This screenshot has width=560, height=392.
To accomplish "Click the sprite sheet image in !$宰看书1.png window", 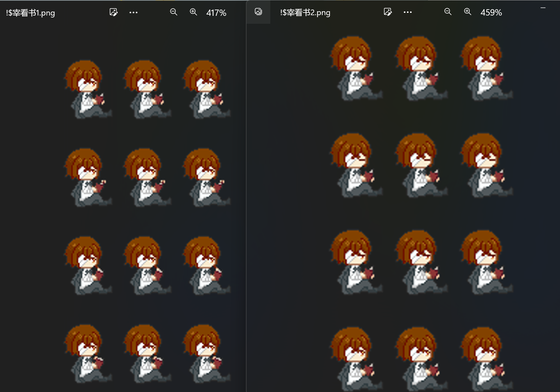I will [147, 222].
